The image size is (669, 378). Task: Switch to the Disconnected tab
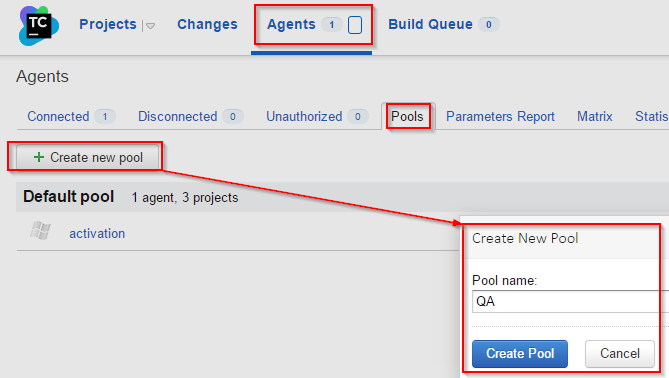click(177, 116)
